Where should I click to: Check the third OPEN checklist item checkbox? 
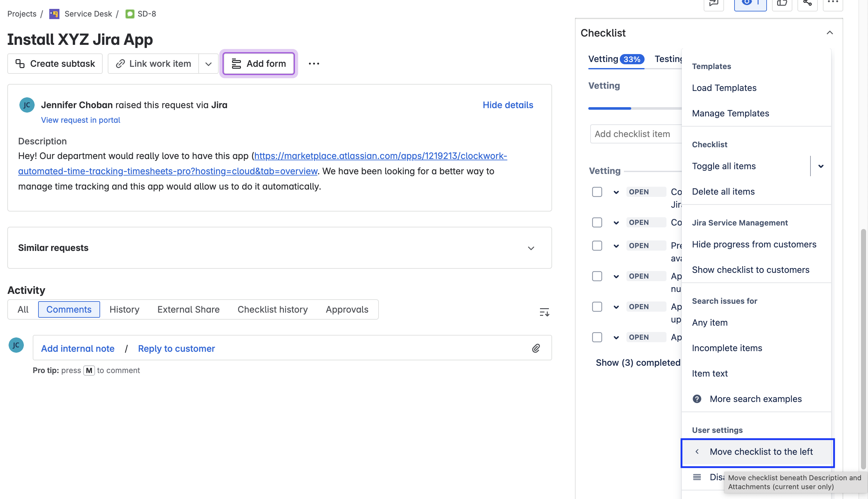597,246
